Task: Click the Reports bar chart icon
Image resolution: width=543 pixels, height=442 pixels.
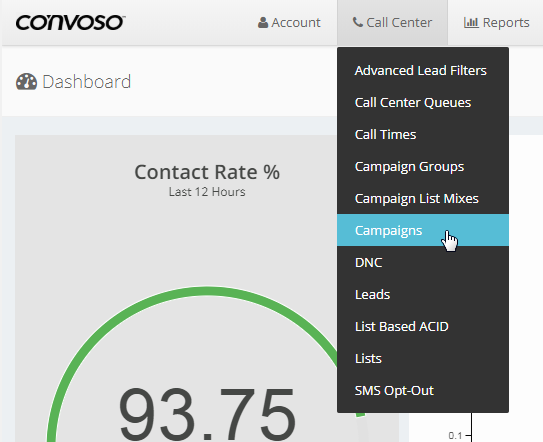Action: (471, 23)
